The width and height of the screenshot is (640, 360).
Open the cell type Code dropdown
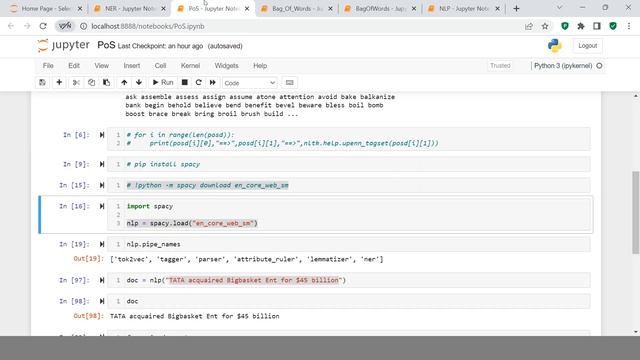(x=249, y=83)
